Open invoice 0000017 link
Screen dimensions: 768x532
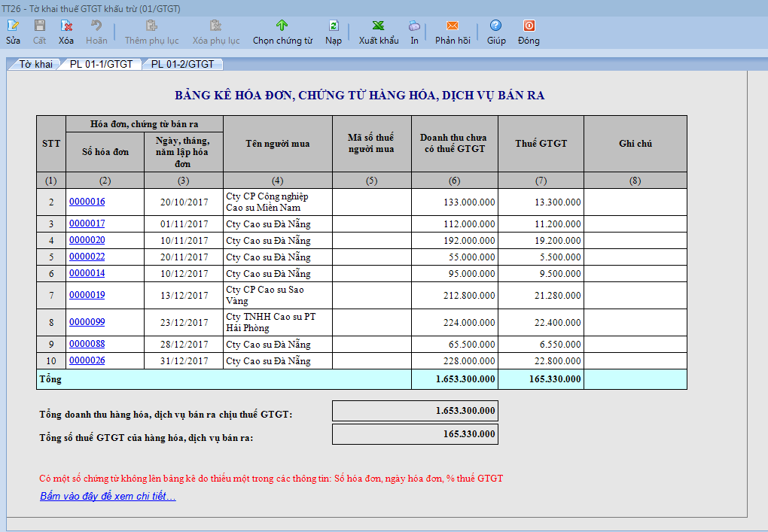(87, 223)
